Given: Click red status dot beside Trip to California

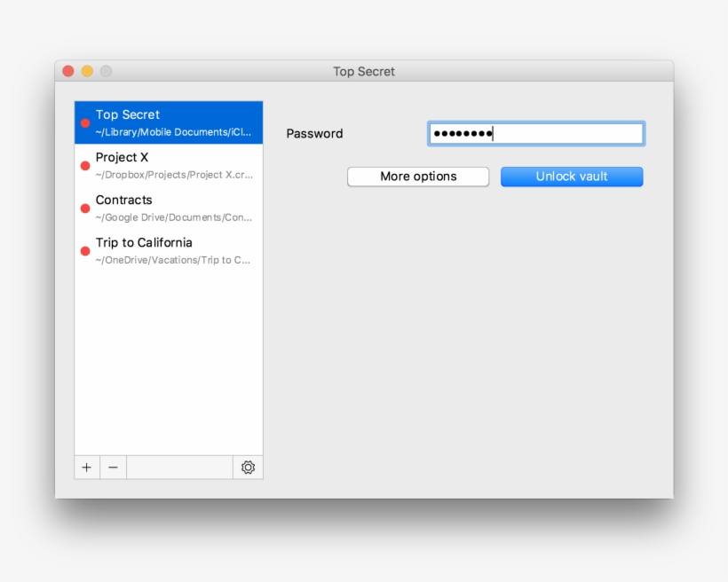Looking at the screenshot, I should [x=85, y=251].
